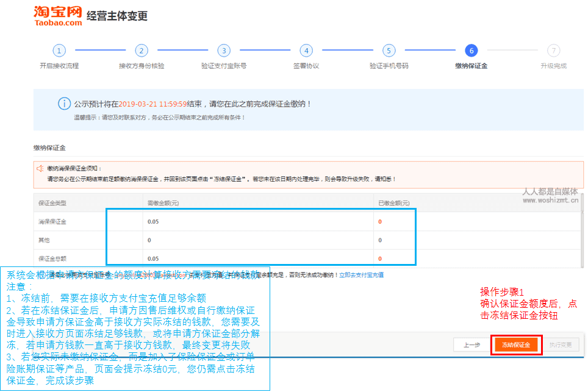Click step 3 Alipay verification circle
The image size is (588, 392).
(x=224, y=51)
